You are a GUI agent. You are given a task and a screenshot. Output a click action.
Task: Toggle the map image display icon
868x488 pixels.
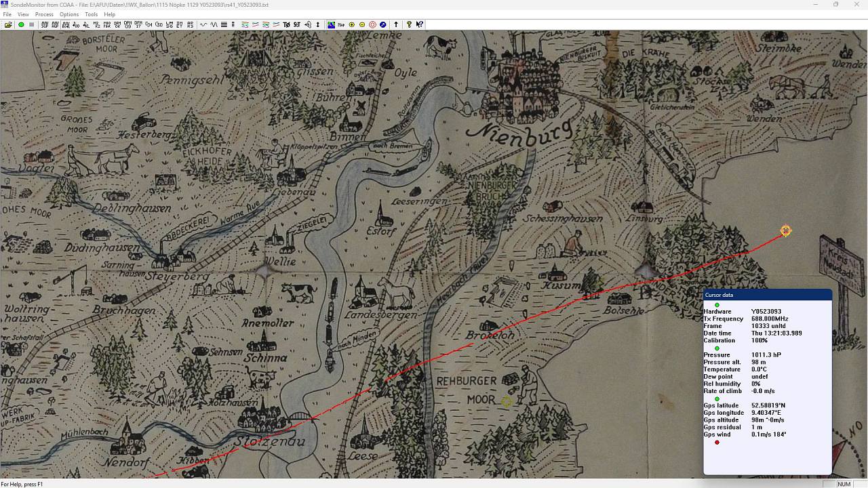tap(331, 24)
